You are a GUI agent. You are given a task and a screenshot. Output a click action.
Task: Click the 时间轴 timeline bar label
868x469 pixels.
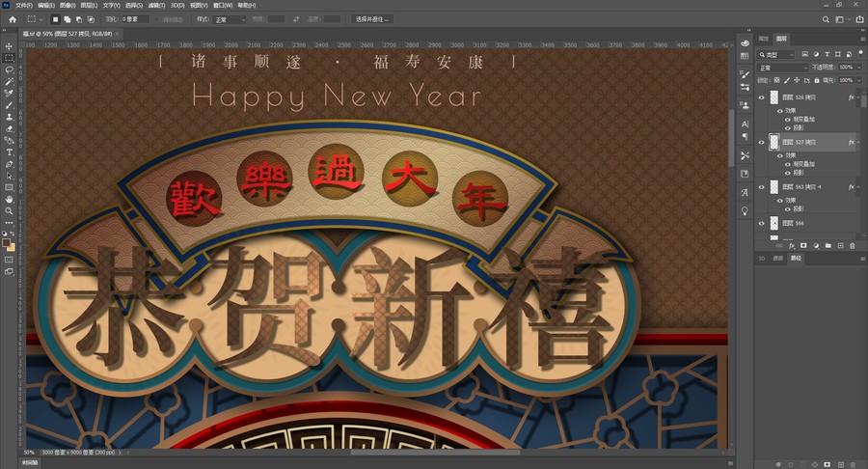click(29, 462)
